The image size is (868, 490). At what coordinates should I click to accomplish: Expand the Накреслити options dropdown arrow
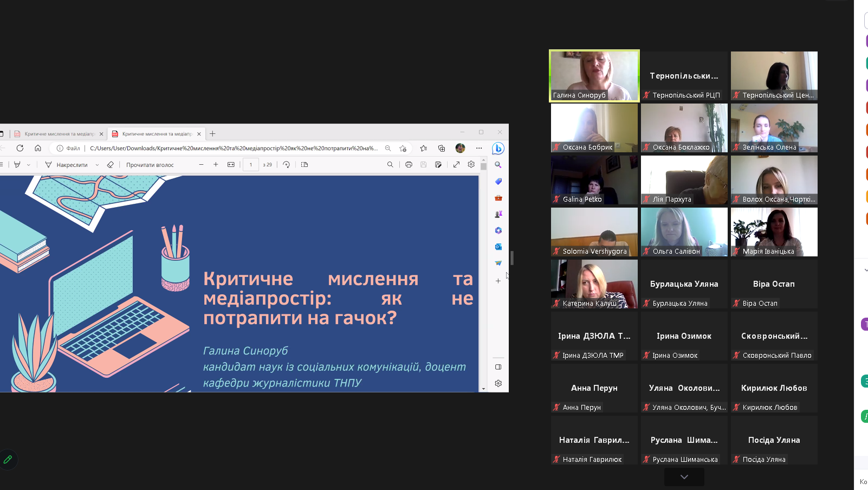coord(97,165)
